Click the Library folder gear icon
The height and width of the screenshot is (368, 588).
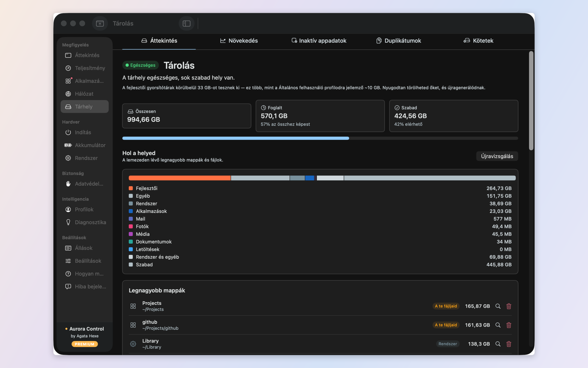coord(133,344)
